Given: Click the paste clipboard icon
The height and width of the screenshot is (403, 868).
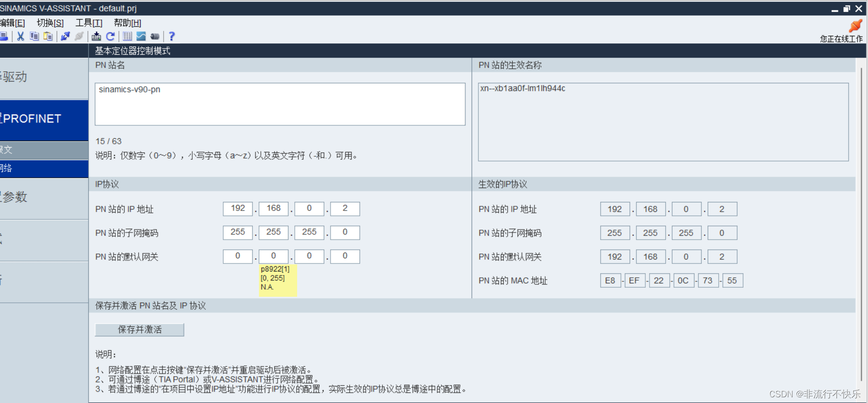Looking at the screenshot, I should [48, 36].
